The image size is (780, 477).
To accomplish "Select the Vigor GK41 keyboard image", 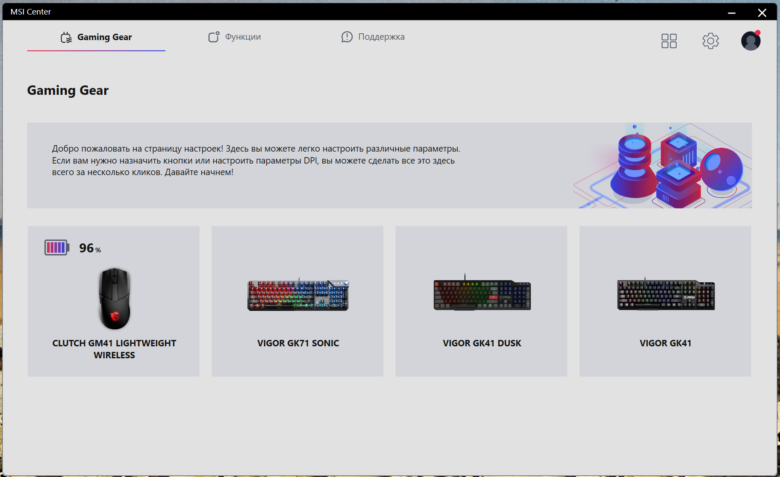I will (x=666, y=294).
